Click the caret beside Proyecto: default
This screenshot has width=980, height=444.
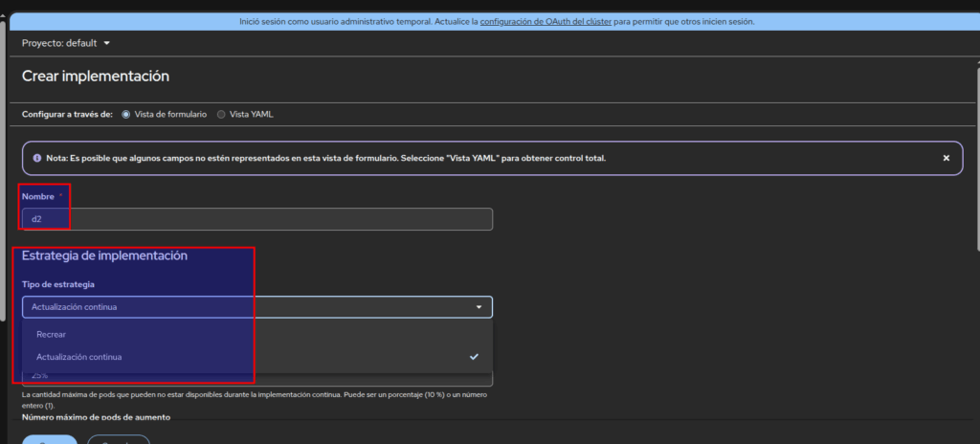106,43
